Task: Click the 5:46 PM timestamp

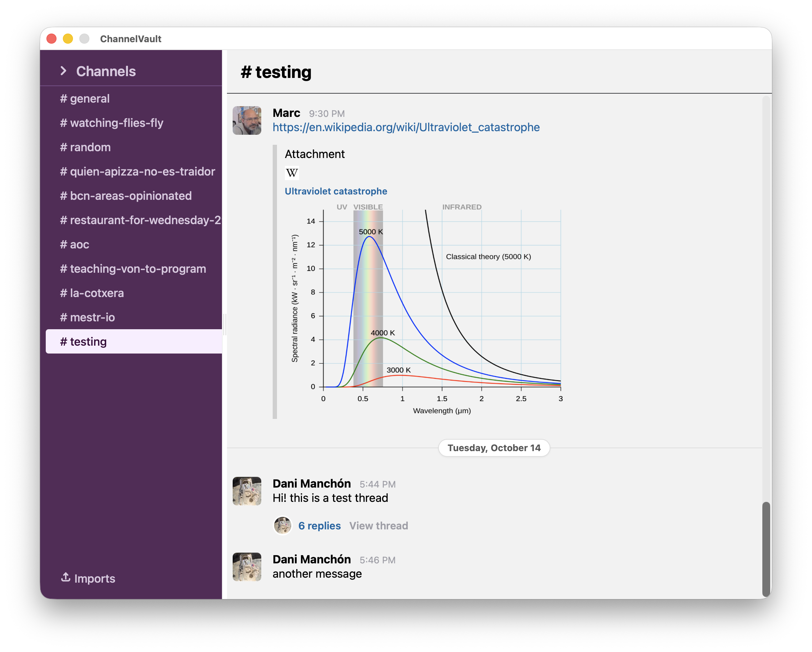Action: [x=377, y=560]
